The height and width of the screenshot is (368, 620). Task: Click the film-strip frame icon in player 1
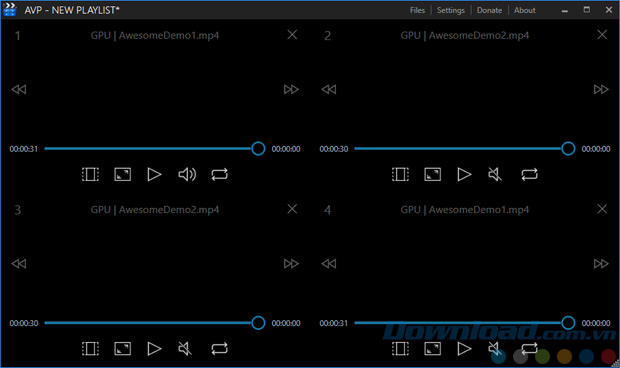point(91,174)
